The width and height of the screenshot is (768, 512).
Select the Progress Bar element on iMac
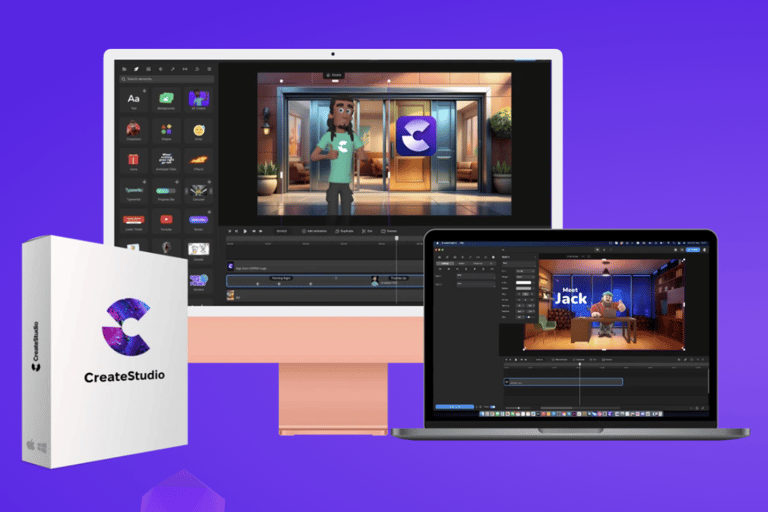coord(166,191)
